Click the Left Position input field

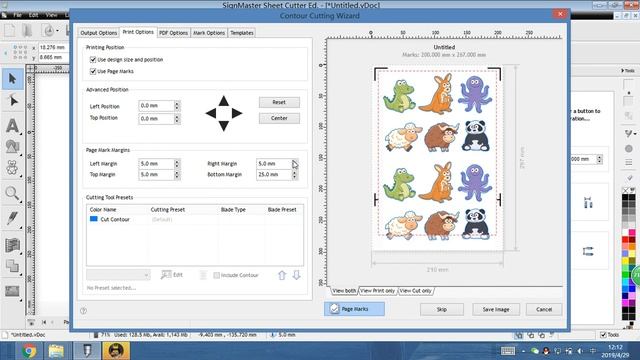(x=156, y=106)
